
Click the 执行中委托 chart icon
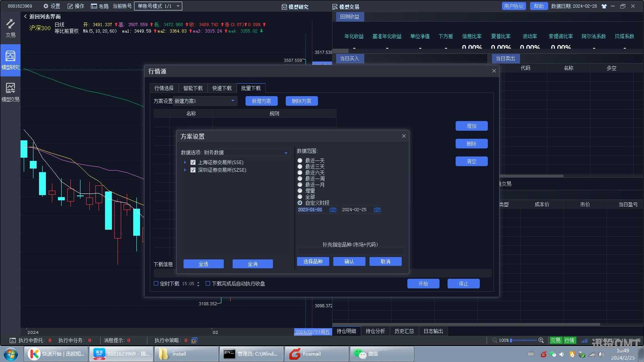click(12, 340)
